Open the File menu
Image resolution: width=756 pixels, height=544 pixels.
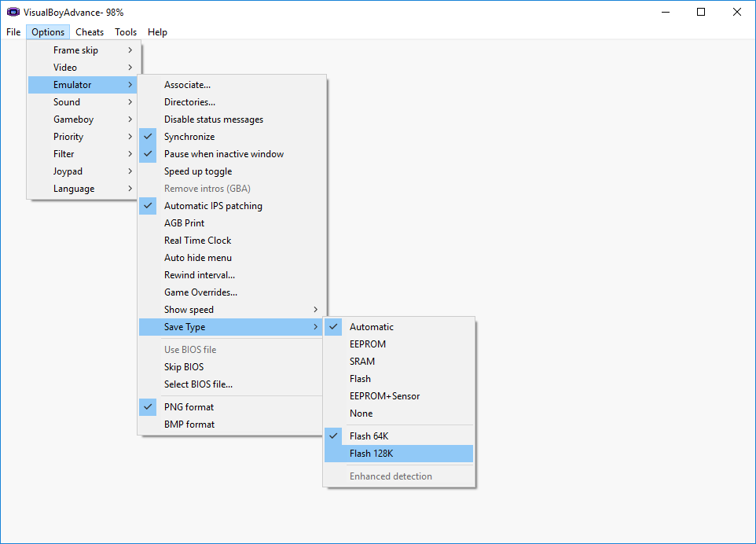[13, 32]
